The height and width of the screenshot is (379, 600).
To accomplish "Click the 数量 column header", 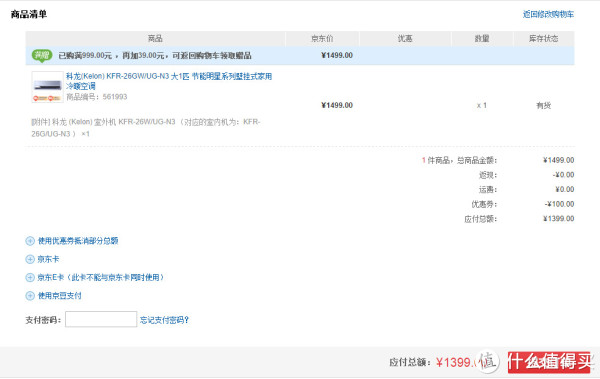I will [x=482, y=39].
